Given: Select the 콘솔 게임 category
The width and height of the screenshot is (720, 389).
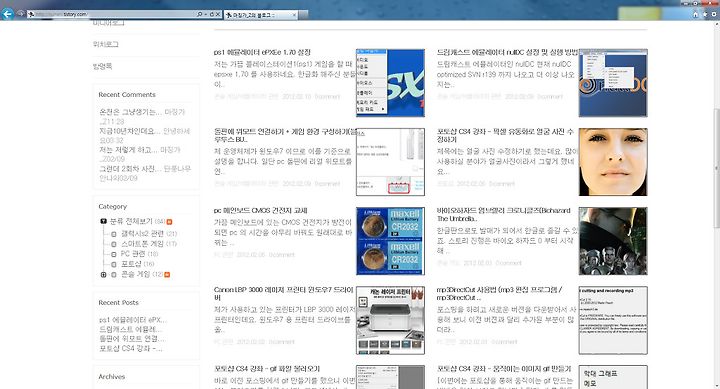Looking at the screenshot, I should pos(135,274).
